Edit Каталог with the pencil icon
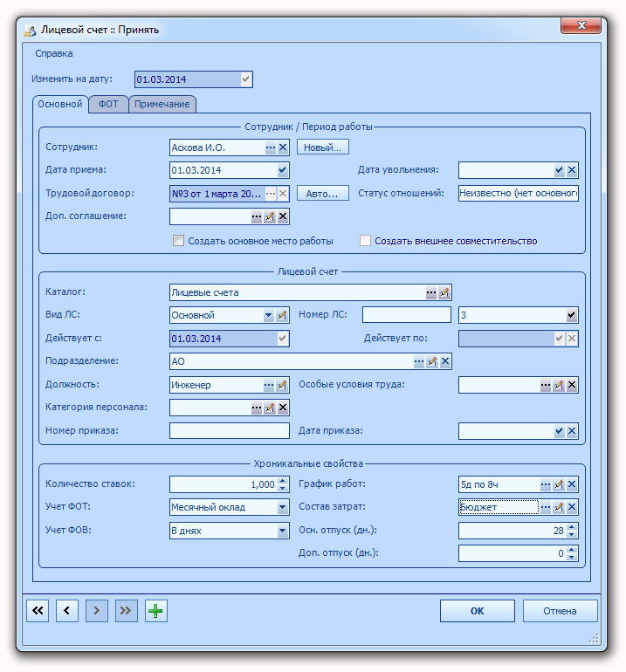Image resolution: width=626 pixels, height=672 pixels. coord(444,292)
